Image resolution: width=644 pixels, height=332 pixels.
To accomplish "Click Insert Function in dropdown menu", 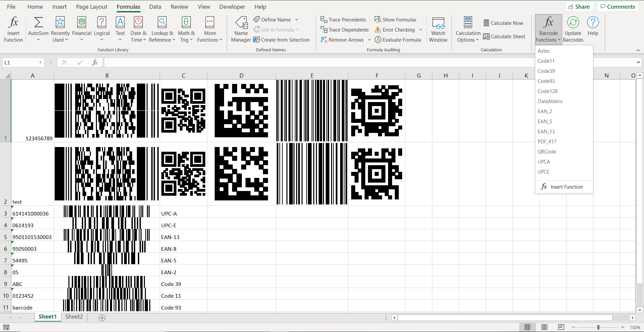I will 564,187.
